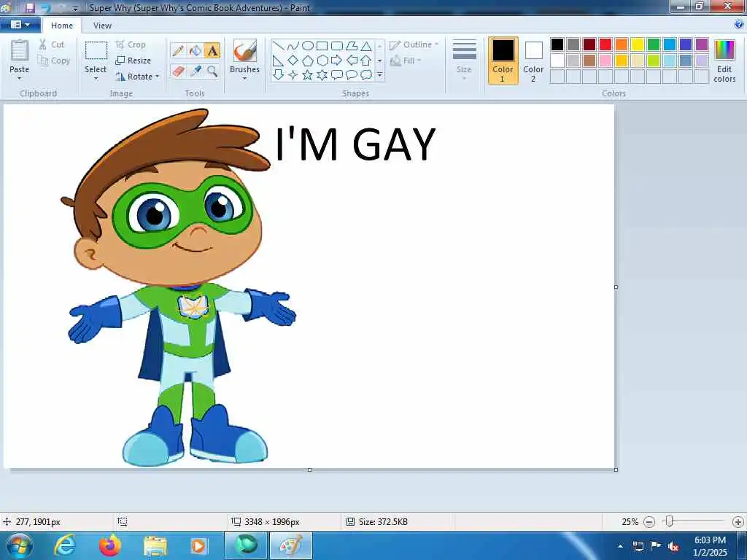The width and height of the screenshot is (747, 560).
Task: Choose the Rounded rectangle shape
Action: (x=337, y=46)
